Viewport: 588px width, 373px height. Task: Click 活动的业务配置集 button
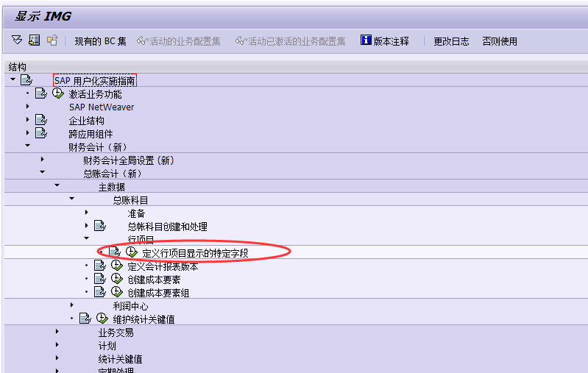coord(179,41)
